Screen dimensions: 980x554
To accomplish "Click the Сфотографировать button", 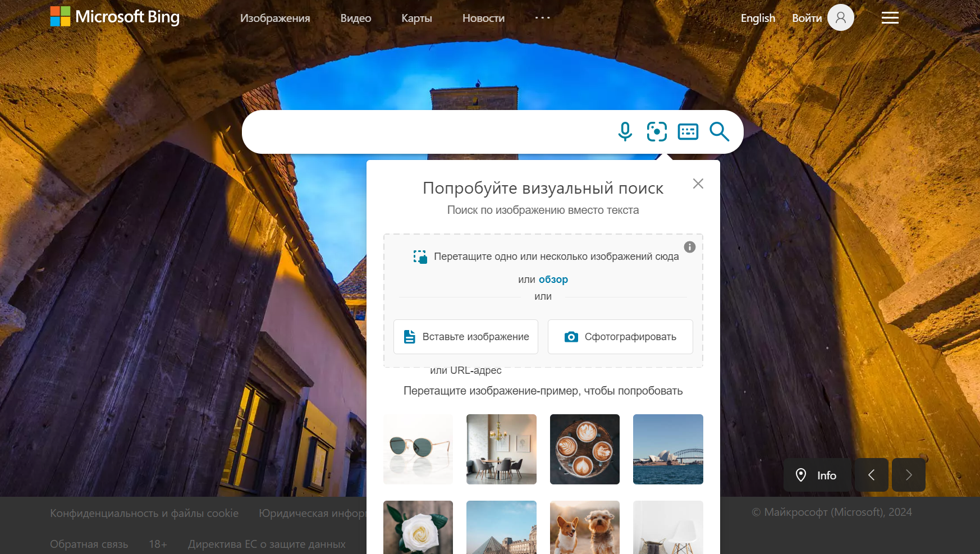I will pyautogui.click(x=620, y=337).
